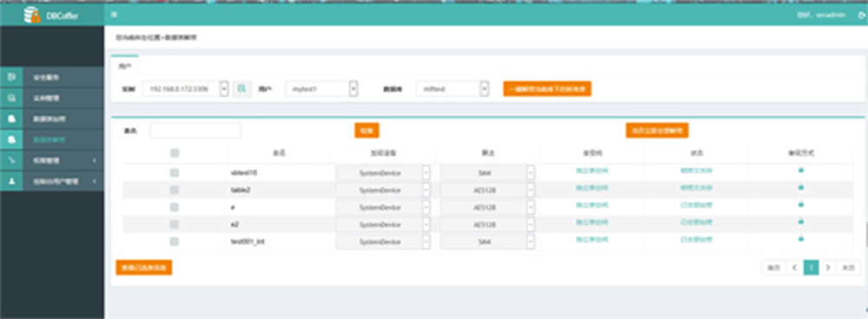Check the box for table e2
The image size is (868, 319).
pos(174,225)
